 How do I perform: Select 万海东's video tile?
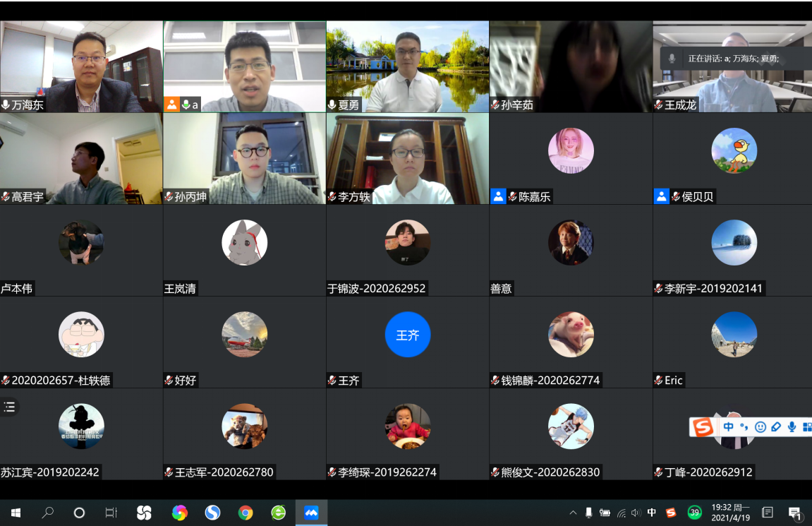(x=81, y=66)
